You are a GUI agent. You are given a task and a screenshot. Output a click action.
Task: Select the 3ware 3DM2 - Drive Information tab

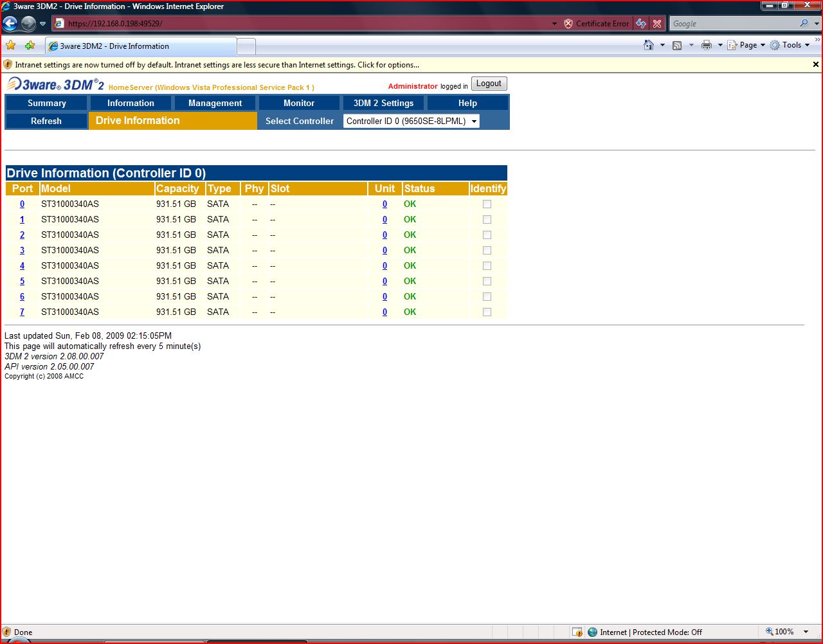click(x=141, y=46)
